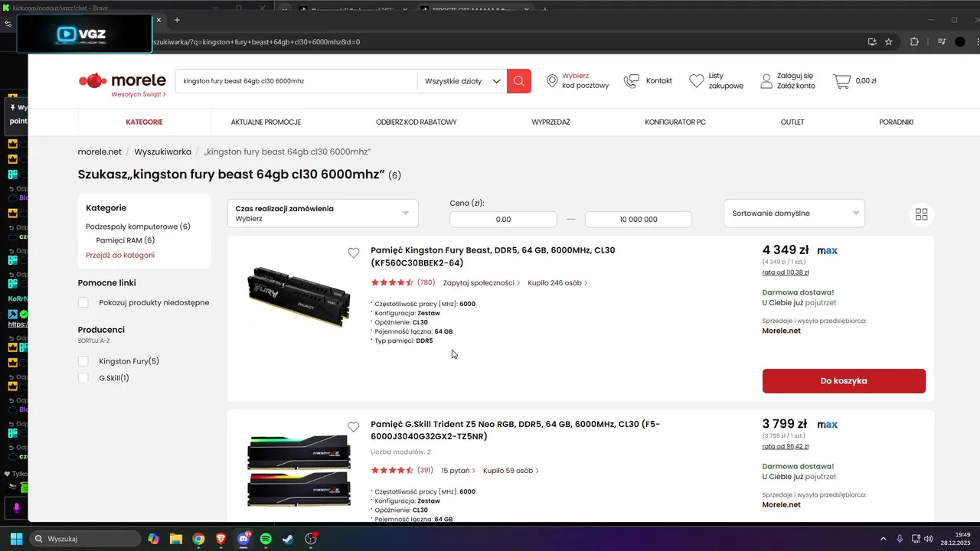The width and height of the screenshot is (980, 551).
Task: Click minimum price field 0.00
Action: coord(503,220)
